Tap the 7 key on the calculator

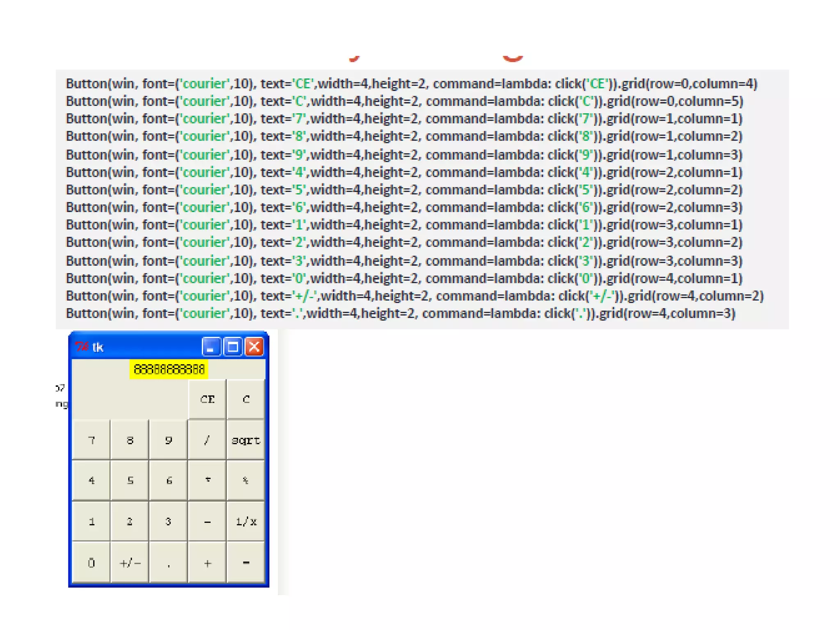(91, 440)
